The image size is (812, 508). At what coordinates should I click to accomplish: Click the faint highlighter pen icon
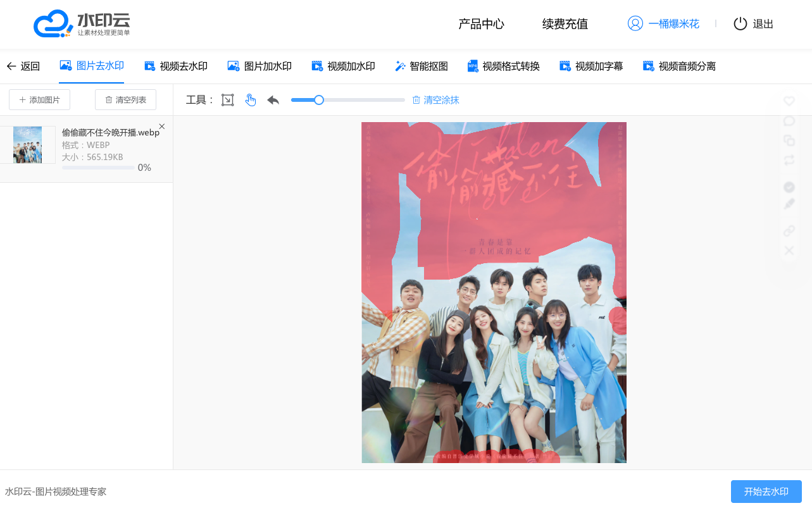pos(789,204)
